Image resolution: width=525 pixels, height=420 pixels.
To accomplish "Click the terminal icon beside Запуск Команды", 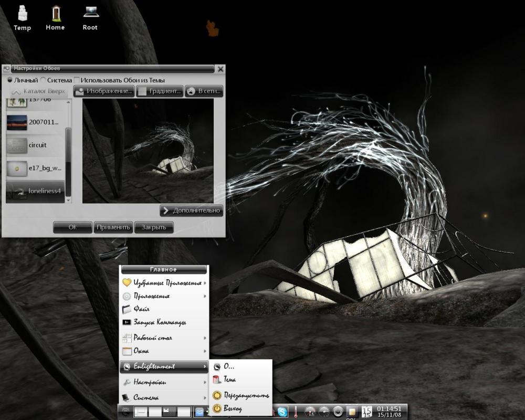I will pyautogui.click(x=127, y=322).
